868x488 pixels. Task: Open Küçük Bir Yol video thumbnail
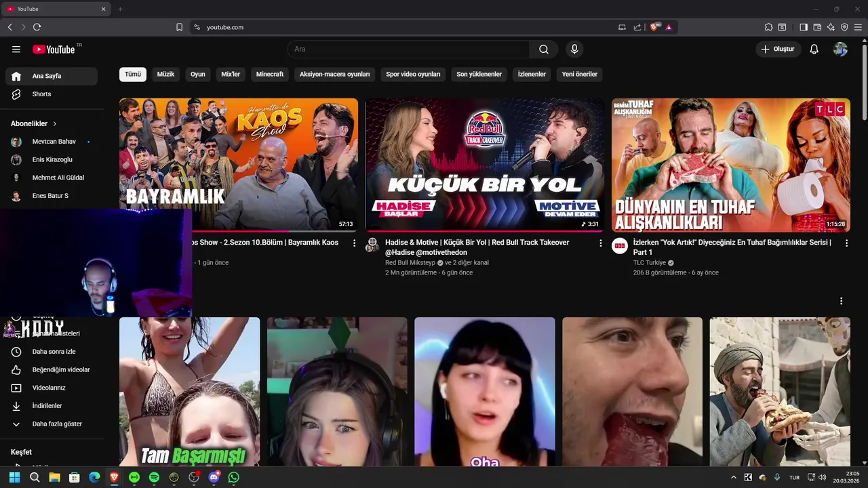click(x=485, y=165)
